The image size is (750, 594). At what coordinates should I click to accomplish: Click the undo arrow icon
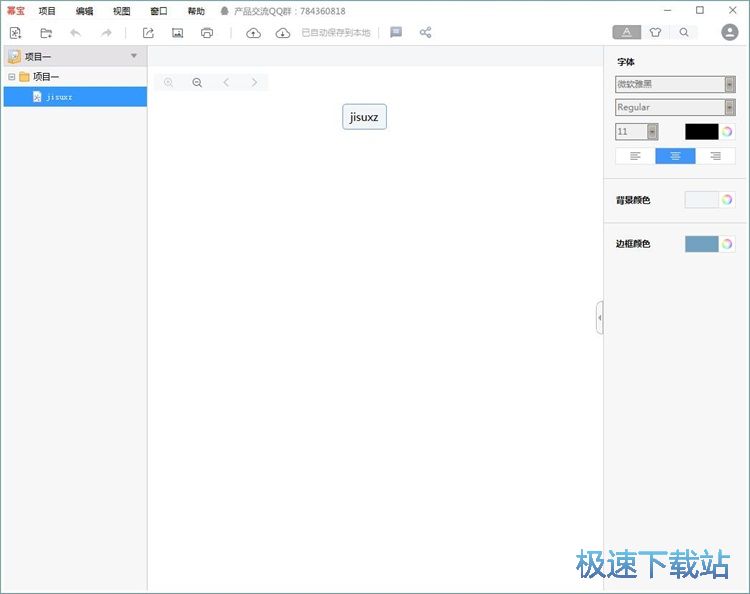click(76, 33)
